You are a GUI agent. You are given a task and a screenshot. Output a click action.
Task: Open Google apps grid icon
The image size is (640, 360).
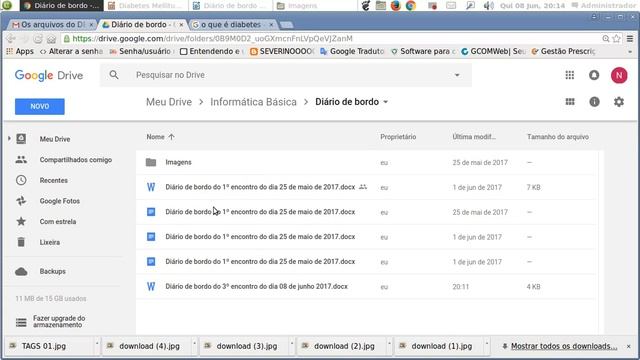coord(569,75)
